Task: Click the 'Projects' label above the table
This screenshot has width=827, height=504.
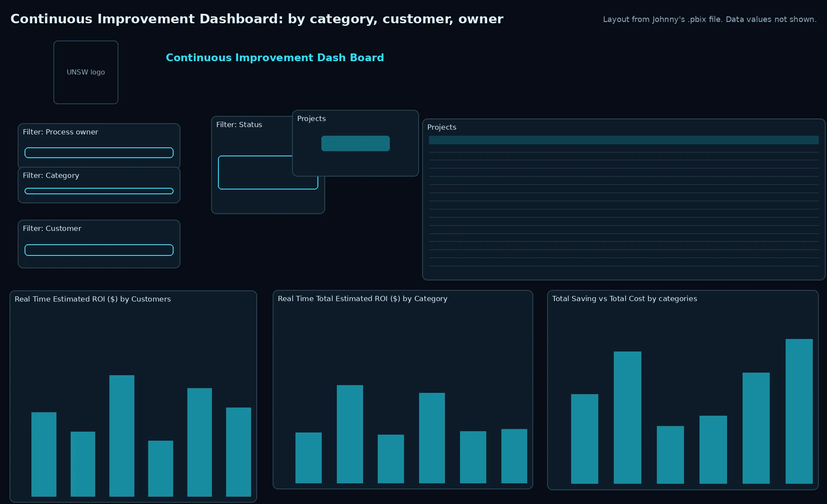Action: (x=442, y=127)
